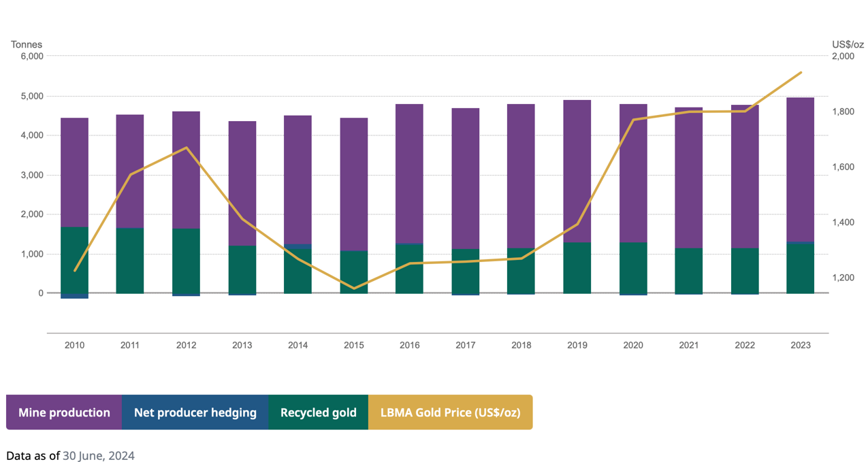
Task: Toggle the Mine production legend series
Action: coord(64,412)
